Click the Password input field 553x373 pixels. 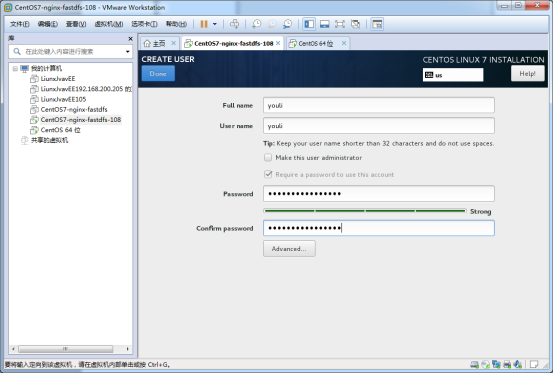[379, 194]
